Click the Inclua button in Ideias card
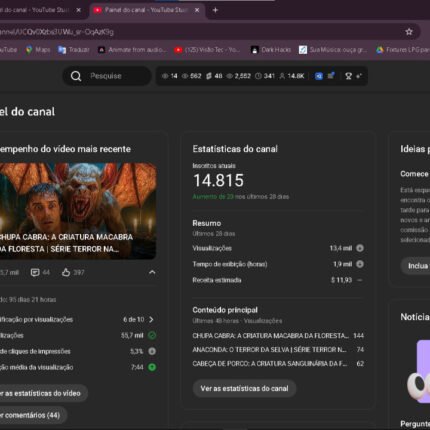Screen dimensions: 430x430 [x=416, y=266]
